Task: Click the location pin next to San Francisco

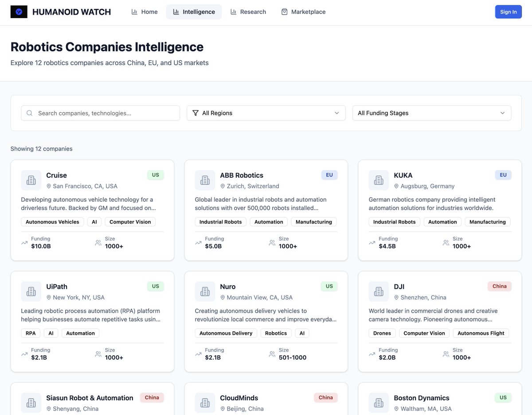Action: click(49, 186)
